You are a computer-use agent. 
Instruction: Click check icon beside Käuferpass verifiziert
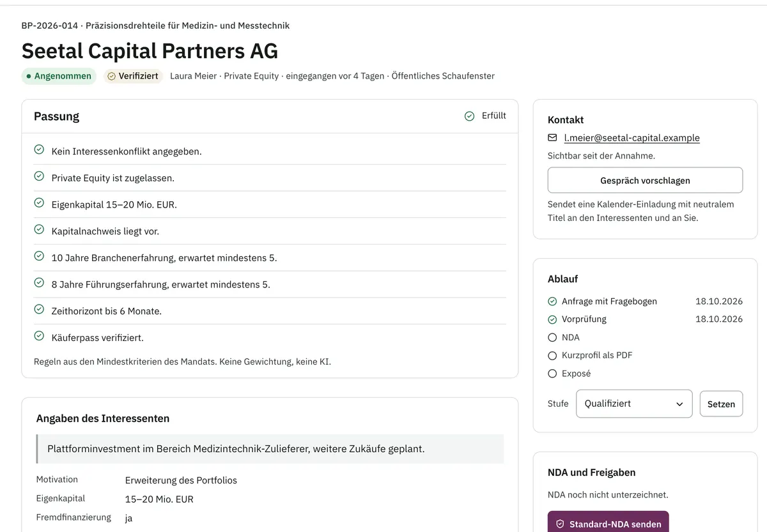pos(39,335)
